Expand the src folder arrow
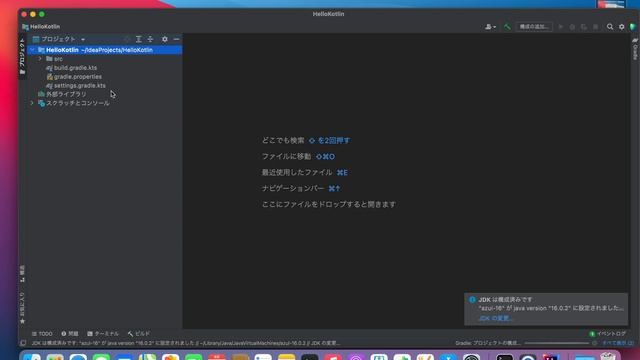The image size is (640, 360). (40, 59)
